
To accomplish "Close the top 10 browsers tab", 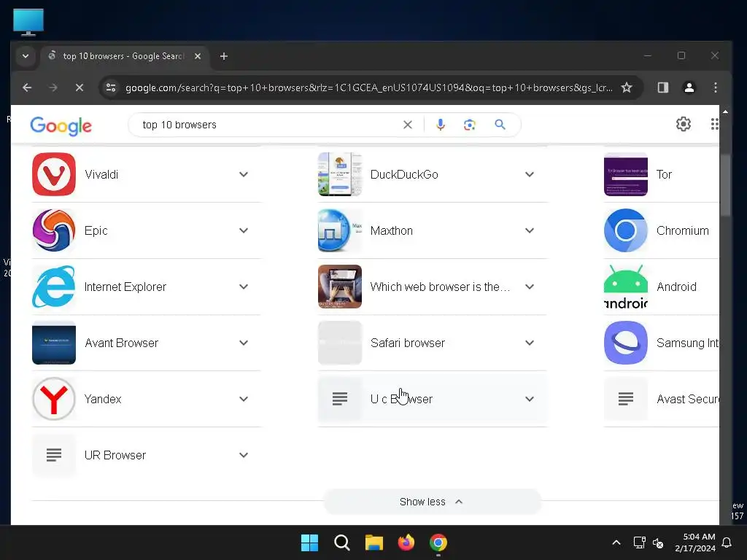I will (x=198, y=56).
